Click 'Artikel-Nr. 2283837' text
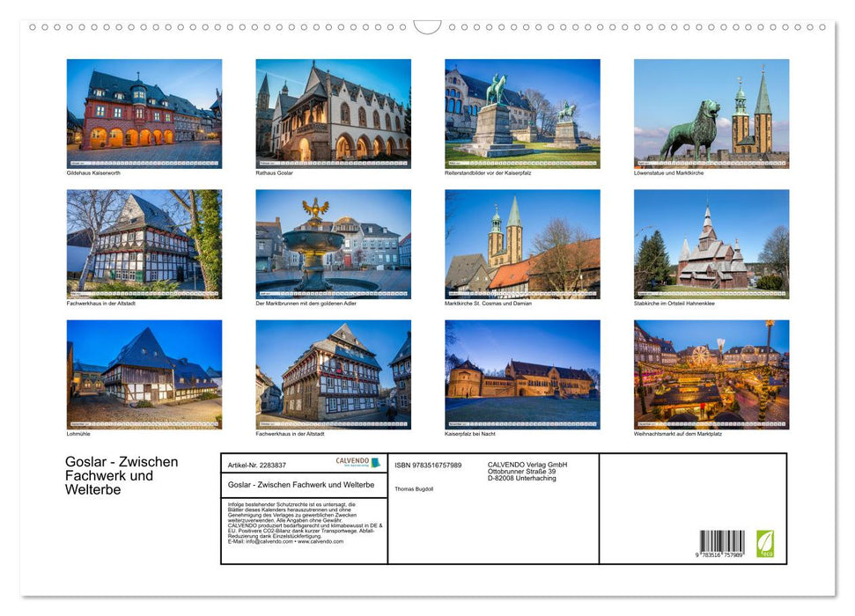The width and height of the screenshot is (855, 616). tap(257, 465)
